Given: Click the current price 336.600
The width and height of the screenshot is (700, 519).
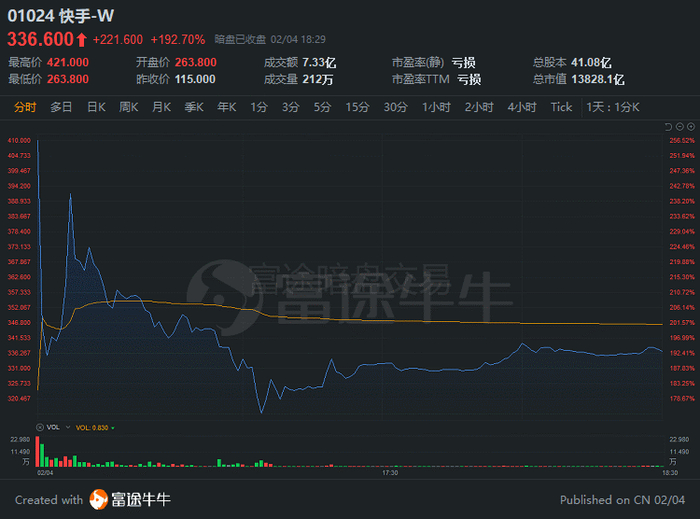Looking at the screenshot, I should (40, 39).
